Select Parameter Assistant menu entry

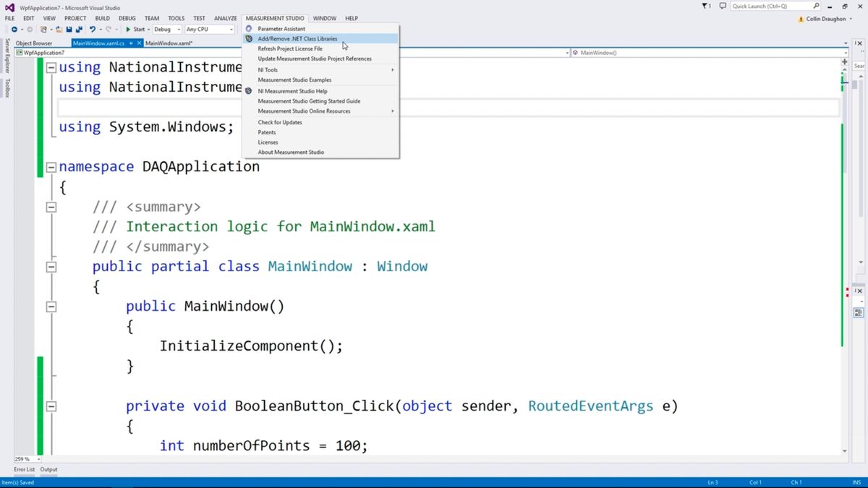(x=321, y=29)
